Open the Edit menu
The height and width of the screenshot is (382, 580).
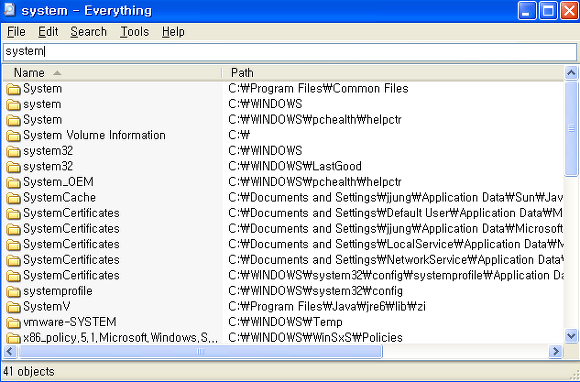point(48,32)
